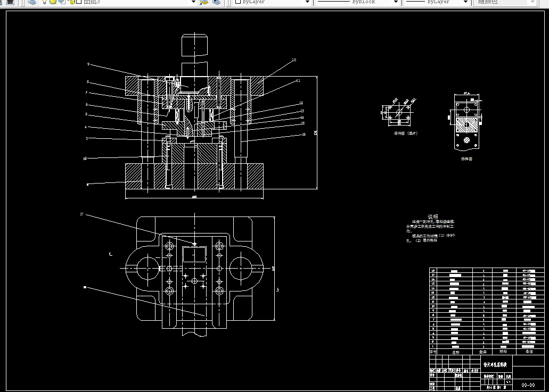Select the 备注 header cell
Screen dimensions: 549x392
(529, 352)
